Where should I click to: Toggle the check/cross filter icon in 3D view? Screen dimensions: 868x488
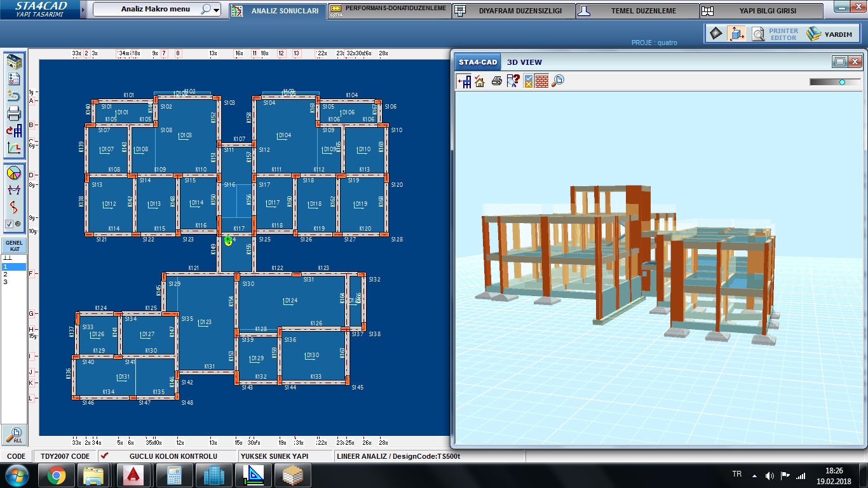point(528,81)
